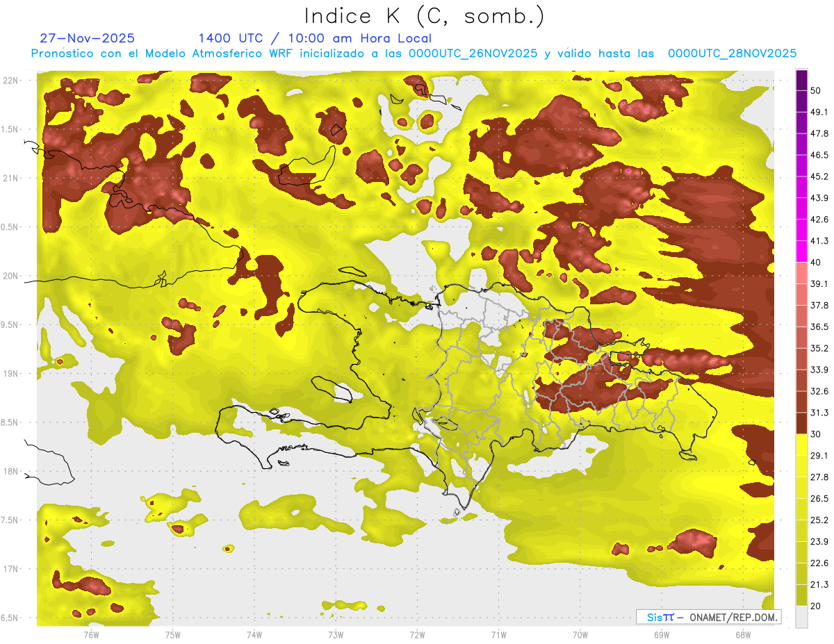
Task: Click the 70W longitude label
Action: coord(580,635)
